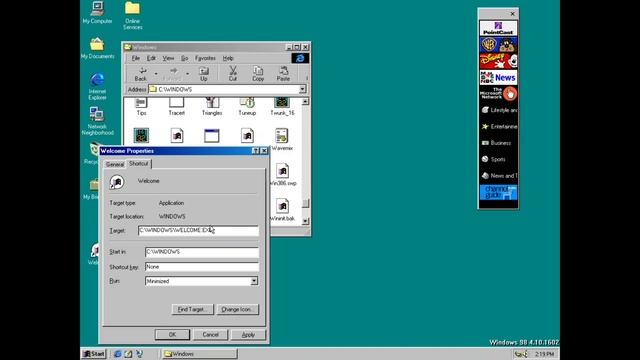Click Cancel in Welcome Properties
This screenshot has height=360, width=640.
point(210,335)
